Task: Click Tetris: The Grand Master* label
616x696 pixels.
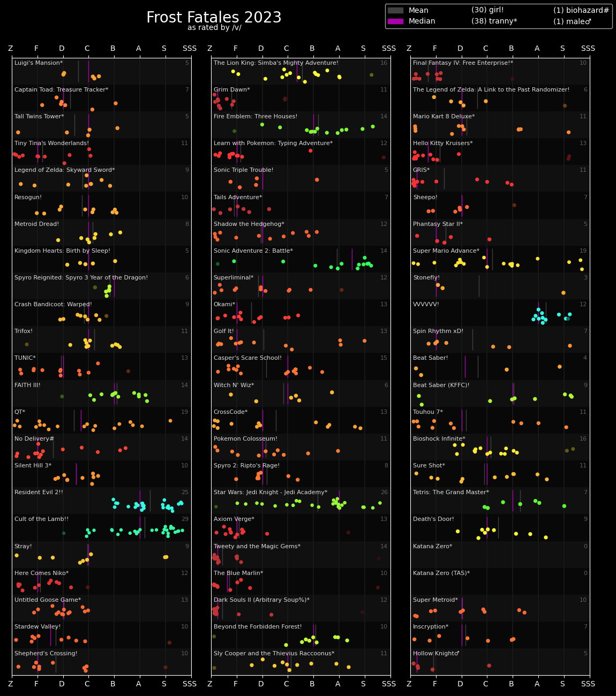Action: coord(451,493)
